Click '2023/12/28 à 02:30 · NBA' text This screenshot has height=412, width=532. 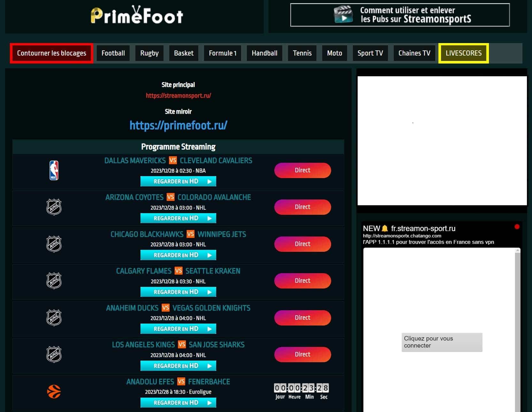178,171
